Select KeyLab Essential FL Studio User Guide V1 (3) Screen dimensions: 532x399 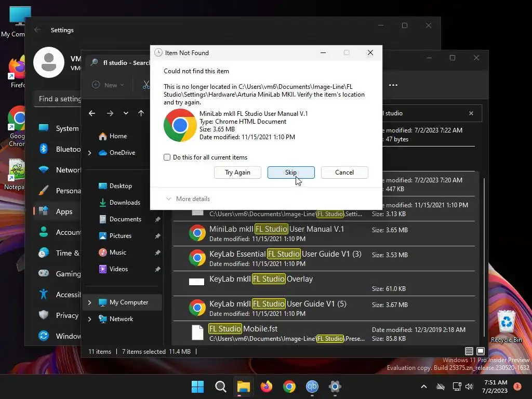[x=324, y=259]
